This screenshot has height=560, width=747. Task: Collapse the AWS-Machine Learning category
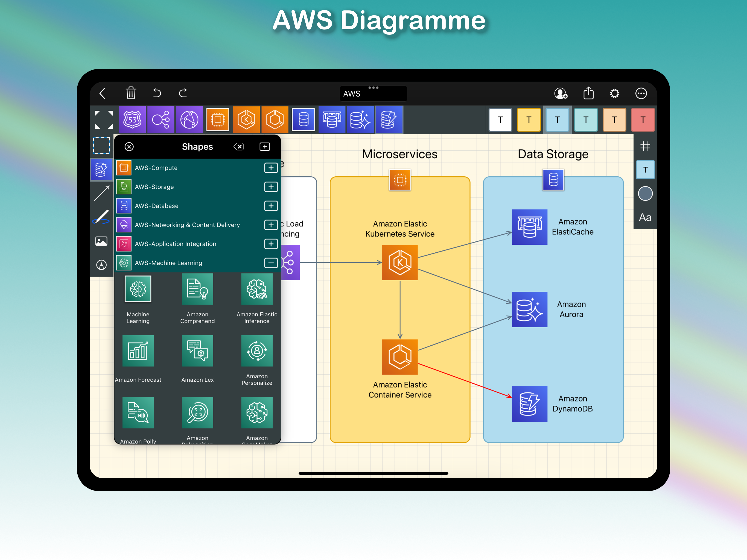tap(271, 263)
